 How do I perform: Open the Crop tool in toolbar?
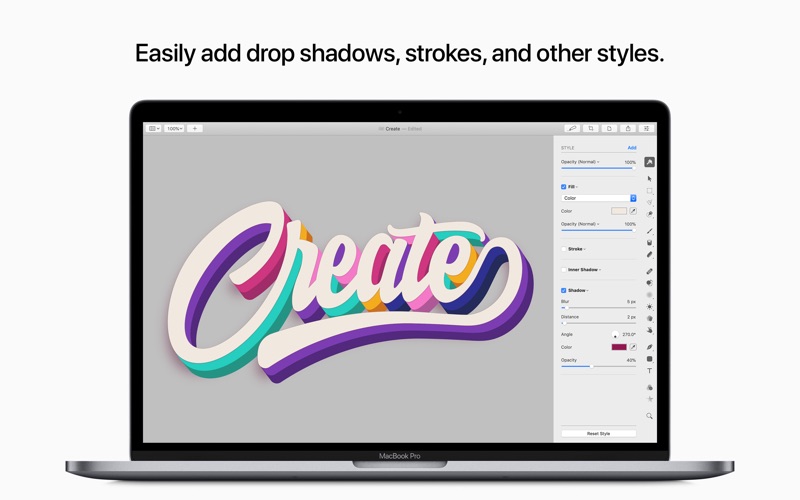pyautogui.click(x=591, y=129)
